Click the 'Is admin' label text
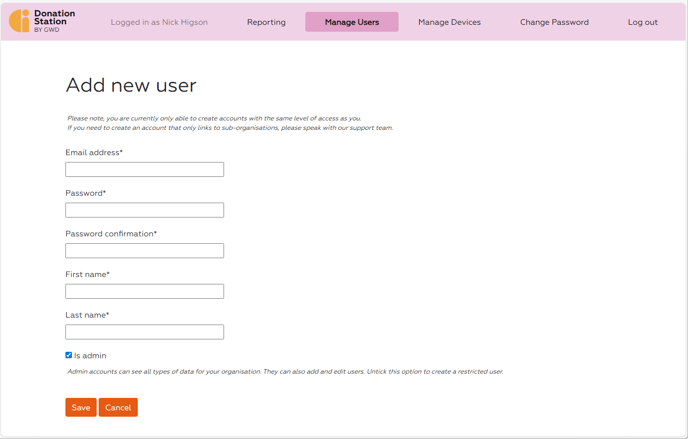 click(x=90, y=356)
